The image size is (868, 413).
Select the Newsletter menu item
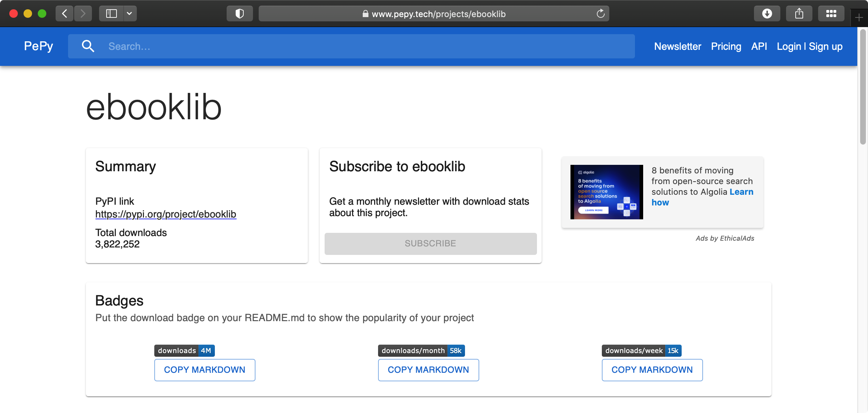coord(678,46)
